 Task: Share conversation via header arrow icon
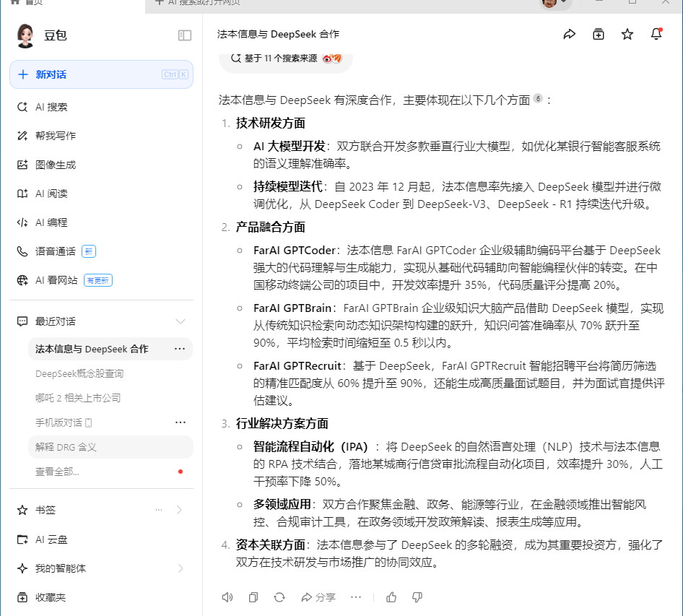[570, 34]
